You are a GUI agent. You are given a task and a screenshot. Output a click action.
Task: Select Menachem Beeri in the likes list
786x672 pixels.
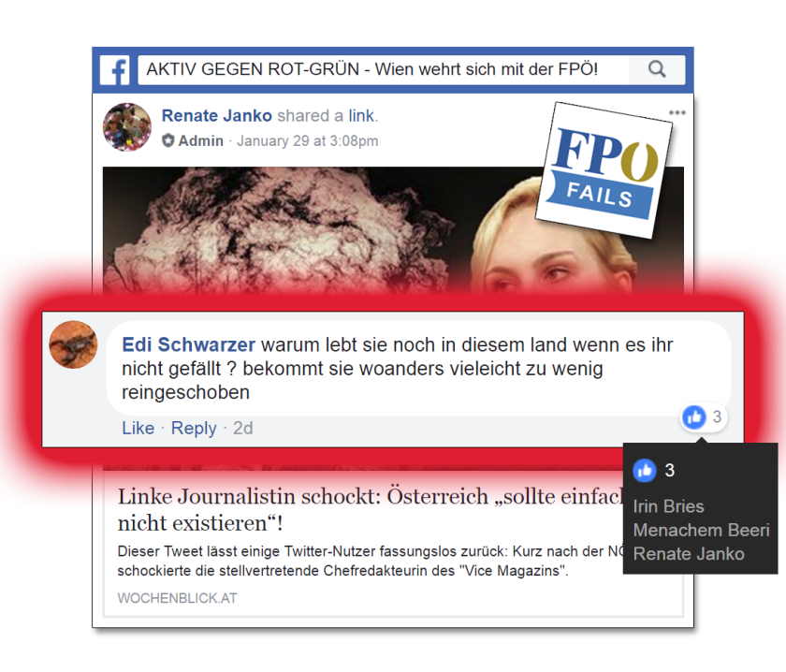701,530
